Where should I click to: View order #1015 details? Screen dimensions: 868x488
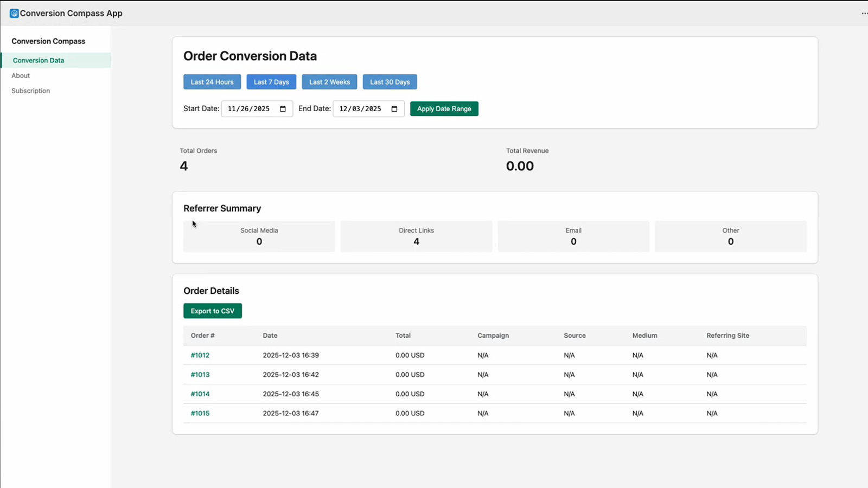click(200, 413)
